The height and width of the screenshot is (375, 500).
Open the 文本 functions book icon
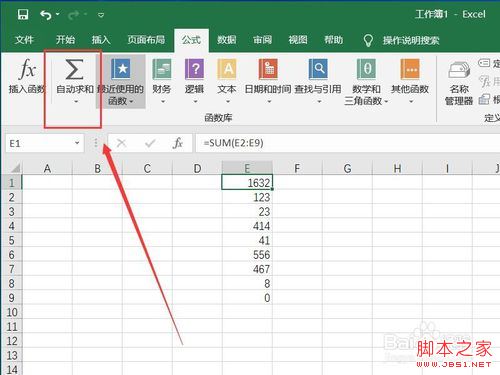click(227, 69)
